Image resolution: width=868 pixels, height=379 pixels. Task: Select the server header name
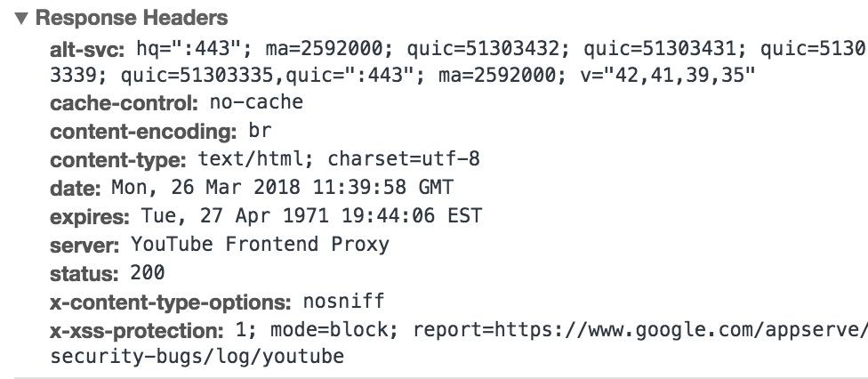tap(84, 246)
